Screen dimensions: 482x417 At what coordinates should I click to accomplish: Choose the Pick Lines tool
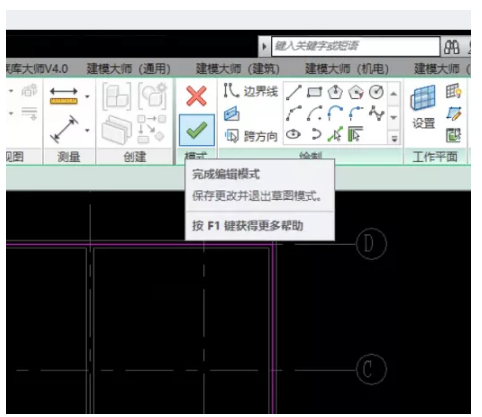(x=335, y=134)
